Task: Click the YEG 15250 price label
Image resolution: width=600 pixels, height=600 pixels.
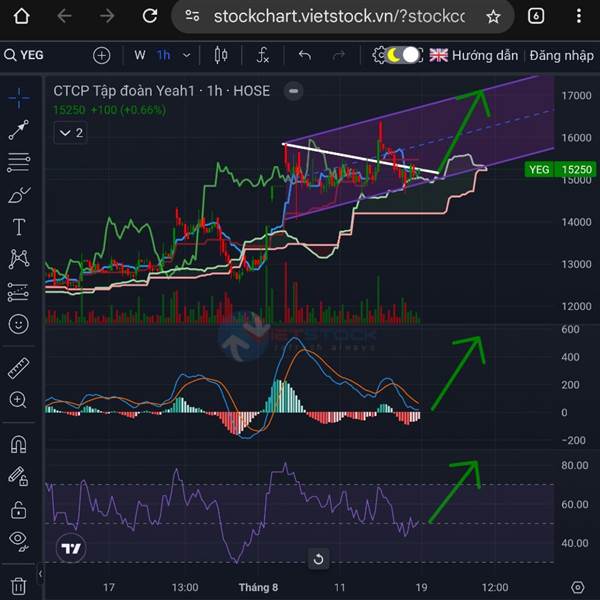Action: 559,169
